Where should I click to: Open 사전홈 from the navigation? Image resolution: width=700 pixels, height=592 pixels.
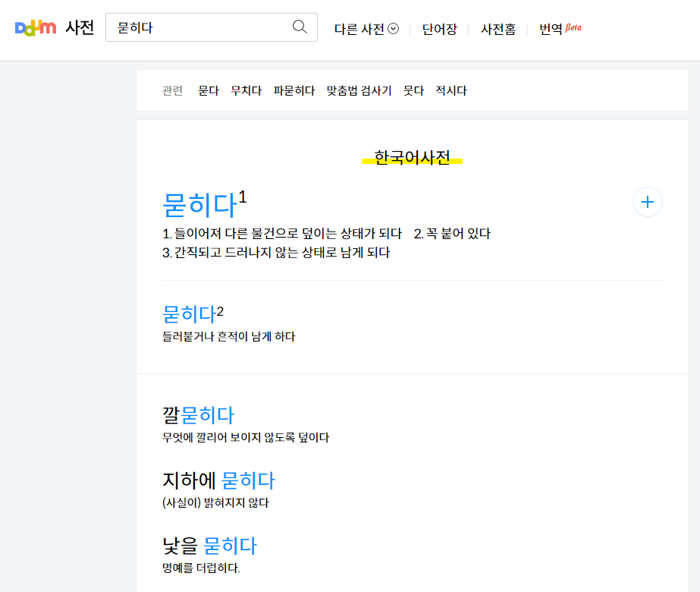click(498, 27)
